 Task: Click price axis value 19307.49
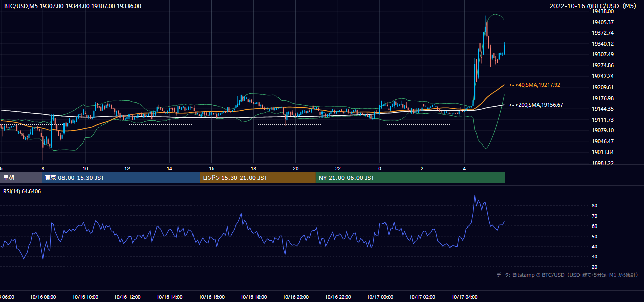point(602,54)
